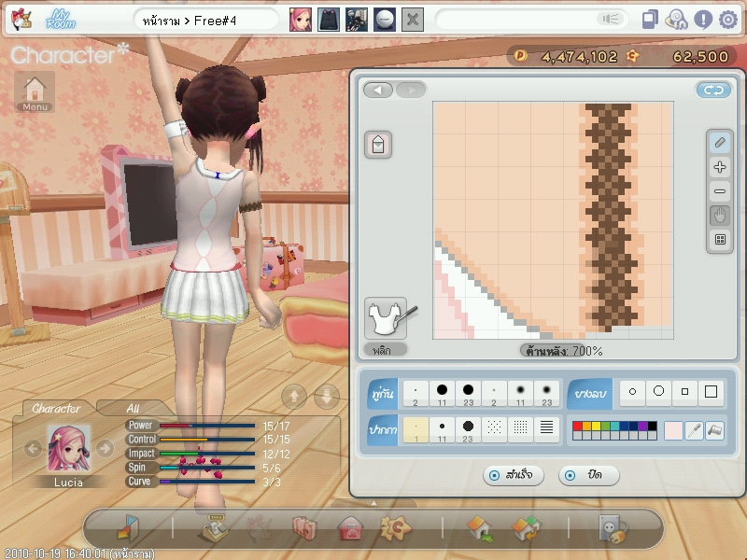Pick the yellow palette color
747x560 pixels.
point(596,426)
